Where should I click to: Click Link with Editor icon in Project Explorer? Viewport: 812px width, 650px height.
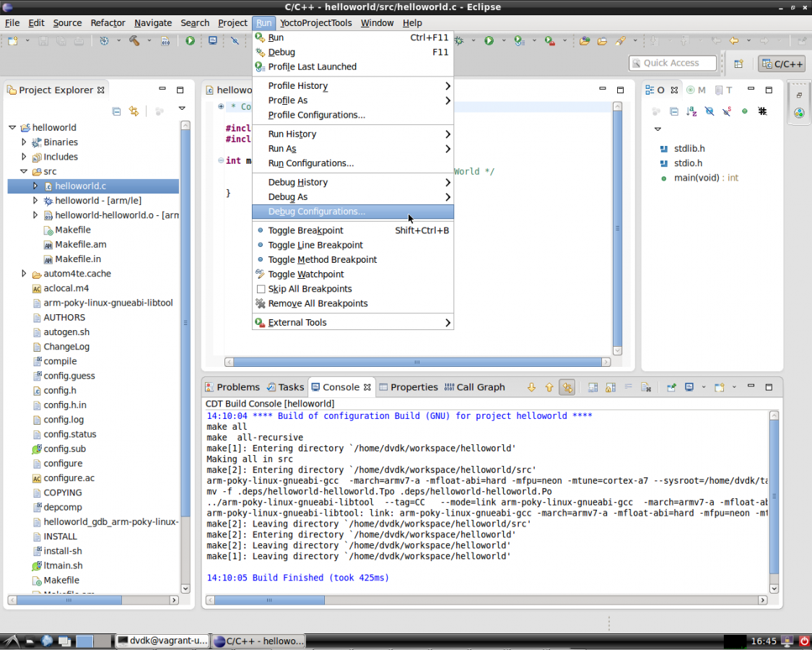(134, 111)
